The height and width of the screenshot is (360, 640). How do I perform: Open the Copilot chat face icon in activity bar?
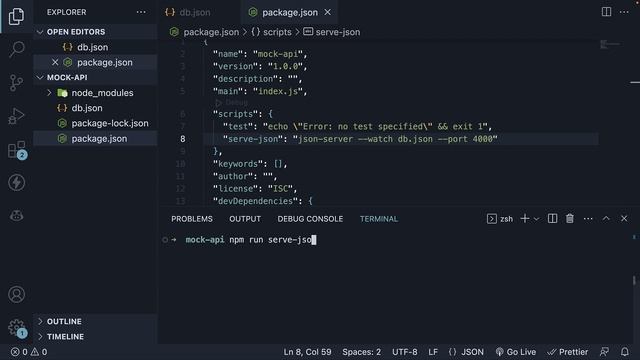[x=16, y=215]
